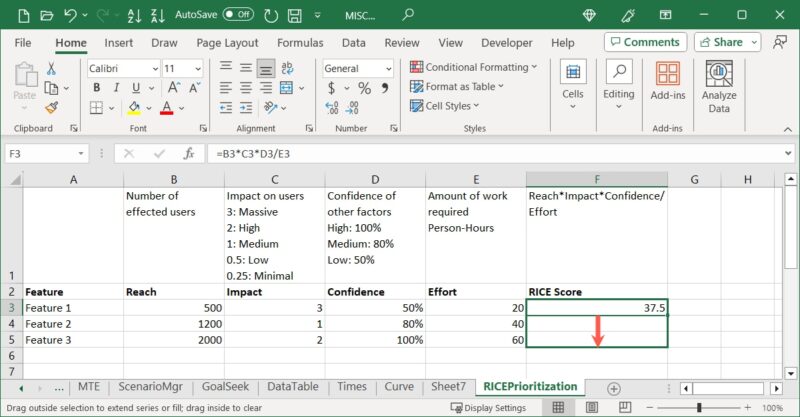Apply red font color
The image size is (800, 417).
[x=166, y=108]
